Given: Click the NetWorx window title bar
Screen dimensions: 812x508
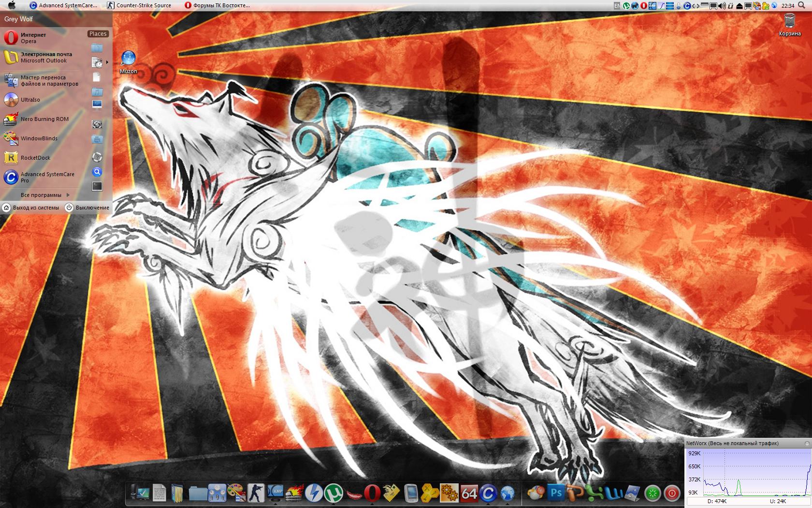Looking at the screenshot, I should [x=748, y=443].
